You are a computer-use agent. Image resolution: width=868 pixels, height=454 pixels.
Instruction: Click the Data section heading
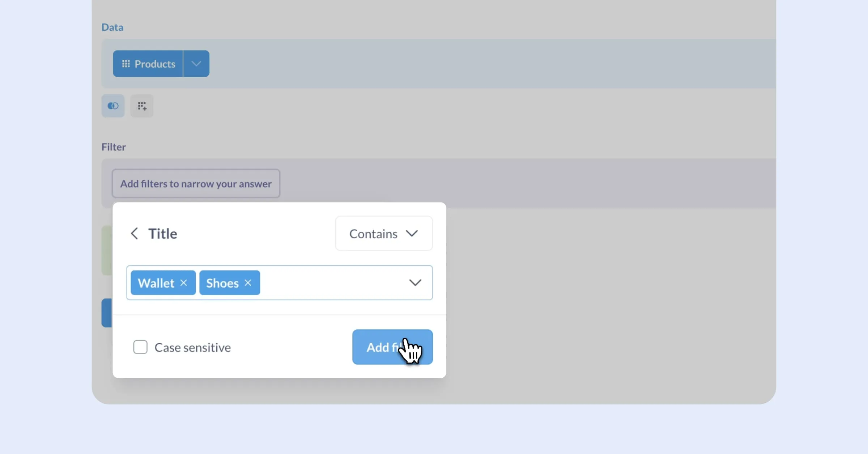pos(112,27)
